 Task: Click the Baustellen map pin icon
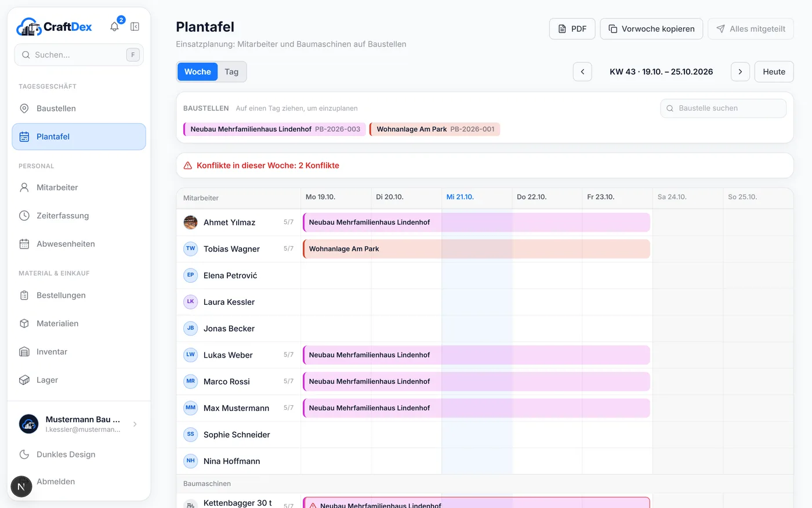click(24, 109)
